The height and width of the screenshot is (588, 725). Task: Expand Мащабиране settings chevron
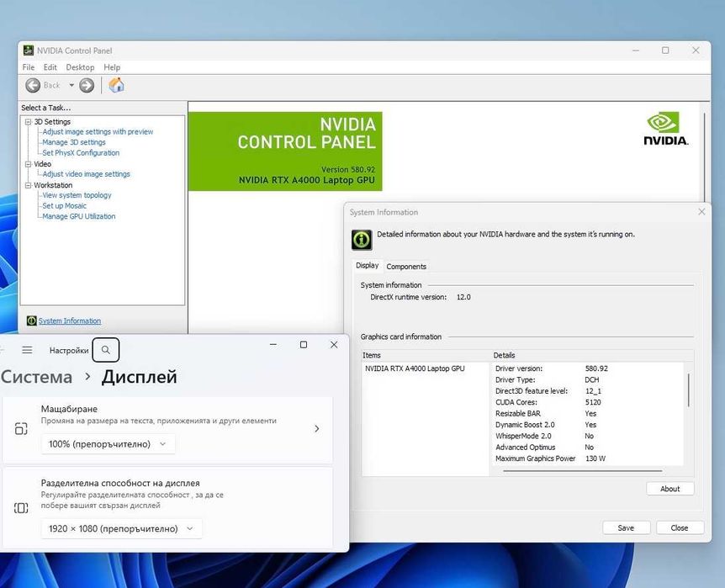tap(317, 429)
